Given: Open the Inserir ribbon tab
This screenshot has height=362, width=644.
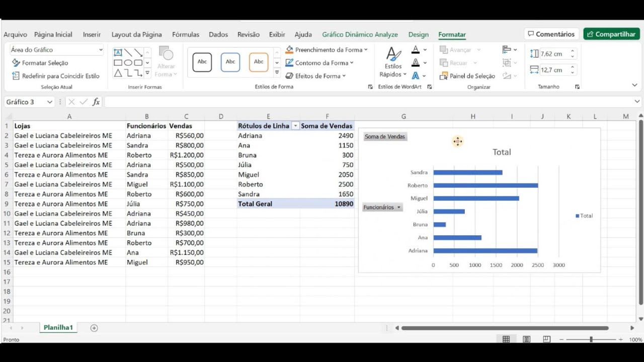Looking at the screenshot, I should 92,35.
